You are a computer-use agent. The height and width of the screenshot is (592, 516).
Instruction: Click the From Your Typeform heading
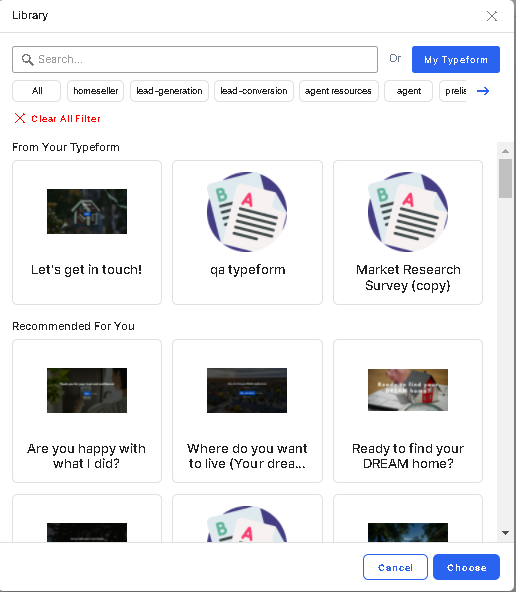(66, 147)
